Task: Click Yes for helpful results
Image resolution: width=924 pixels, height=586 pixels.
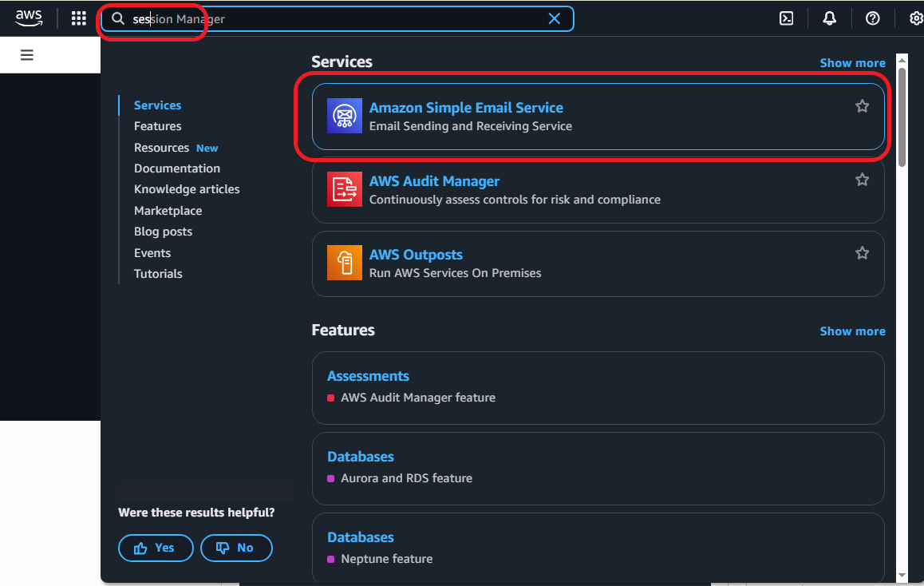Action: pos(156,548)
